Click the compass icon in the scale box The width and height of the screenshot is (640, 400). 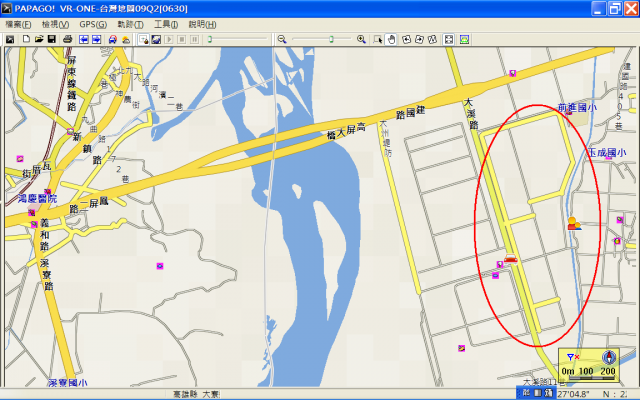(609, 358)
